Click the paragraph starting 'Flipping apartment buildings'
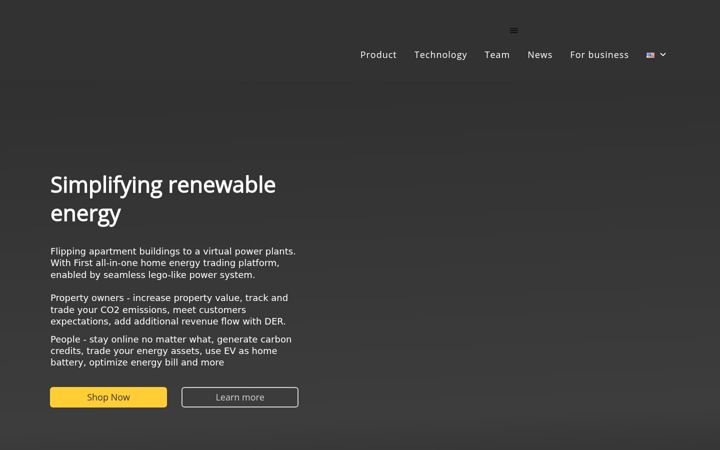Image resolution: width=720 pixels, height=450 pixels. pos(173,263)
